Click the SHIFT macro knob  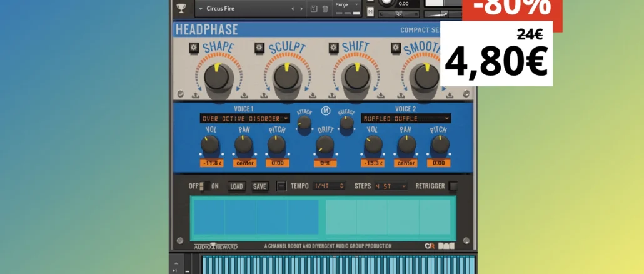point(356,78)
